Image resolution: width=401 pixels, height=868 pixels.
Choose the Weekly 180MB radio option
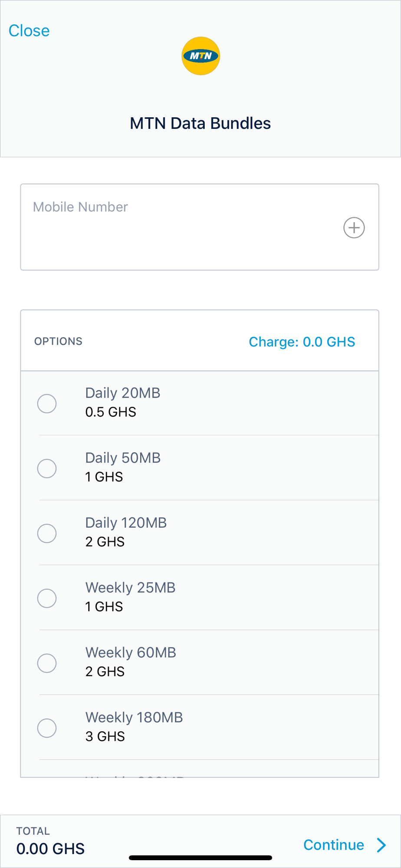[x=47, y=728]
